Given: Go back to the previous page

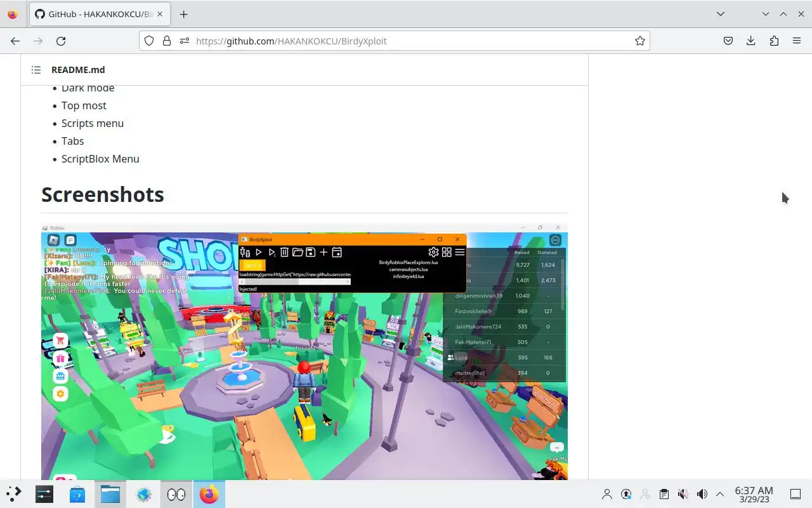Looking at the screenshot, I should (x=15, y=41).
